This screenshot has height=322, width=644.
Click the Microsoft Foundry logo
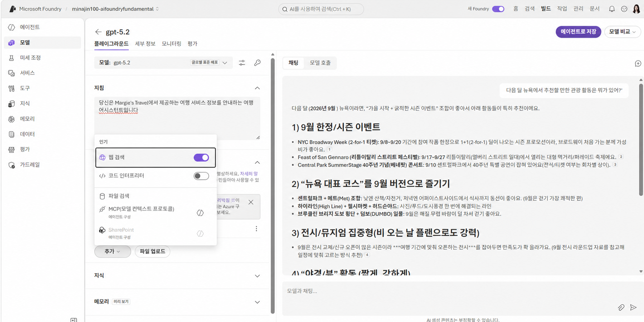(x=12, y=9)
